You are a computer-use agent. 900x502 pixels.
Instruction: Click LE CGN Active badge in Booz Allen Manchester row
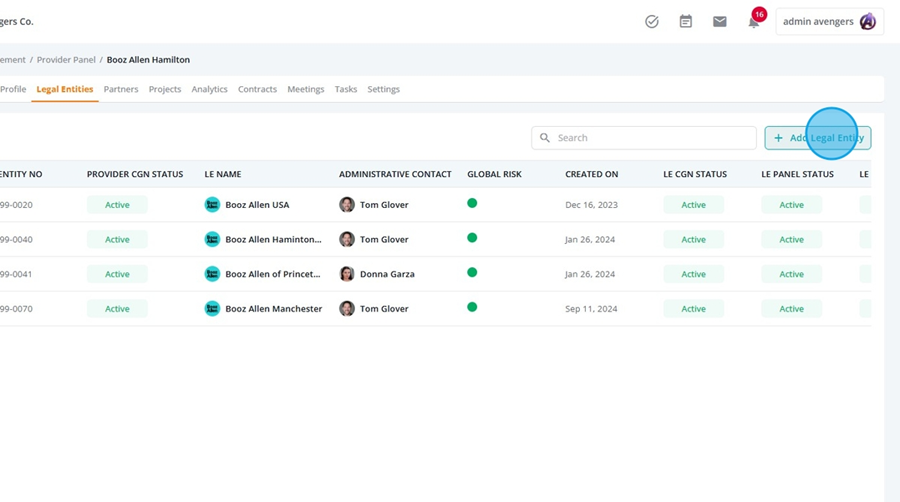click(693, 309)
